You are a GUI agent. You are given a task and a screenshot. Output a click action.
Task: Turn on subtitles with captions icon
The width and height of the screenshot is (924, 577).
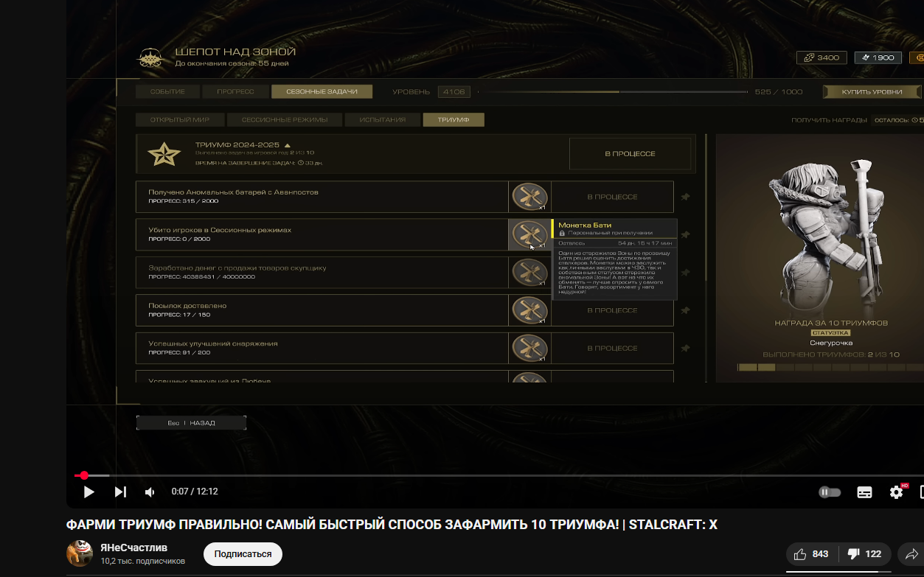864,492
